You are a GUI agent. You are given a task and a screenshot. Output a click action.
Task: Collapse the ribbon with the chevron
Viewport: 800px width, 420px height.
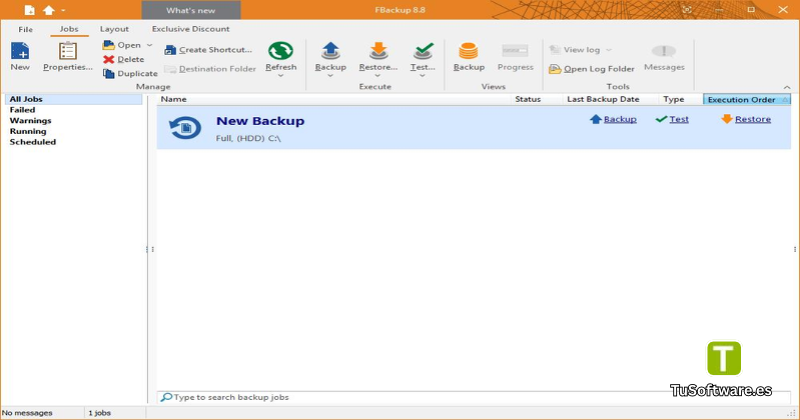click(787, 87)
